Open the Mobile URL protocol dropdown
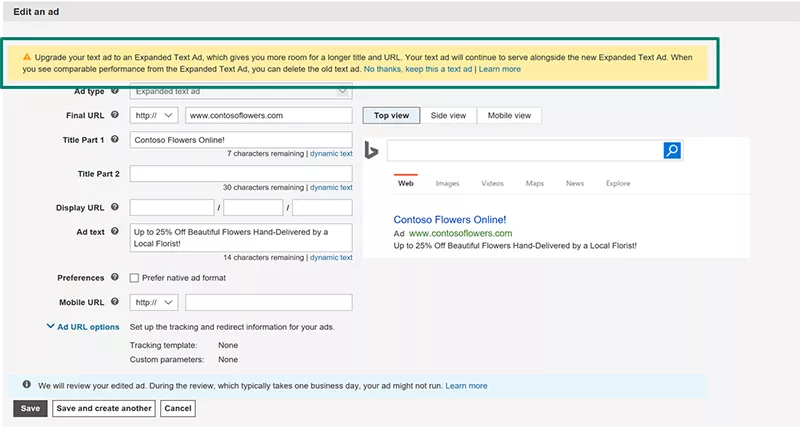Image resolution: width=800 pixels, height=427 pixels. [x=154, y=302]
